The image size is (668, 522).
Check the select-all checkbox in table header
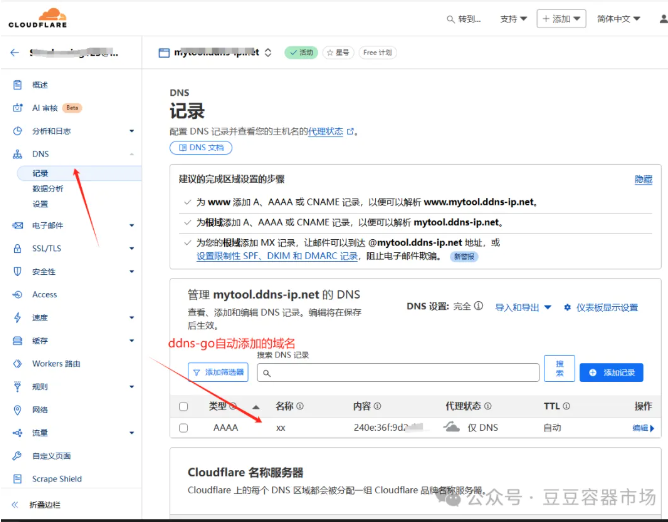(184, 407)
